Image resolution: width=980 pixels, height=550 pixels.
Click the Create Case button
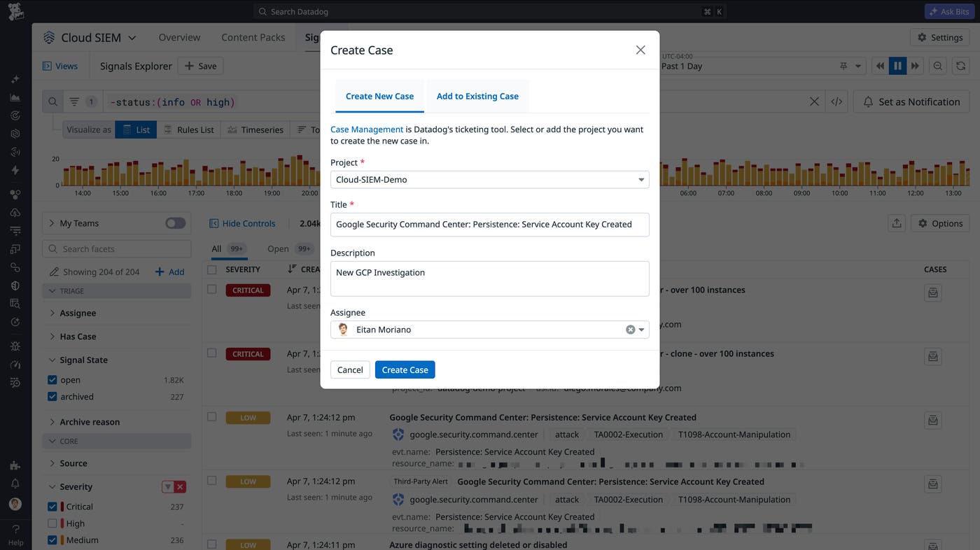pos(405,369)
